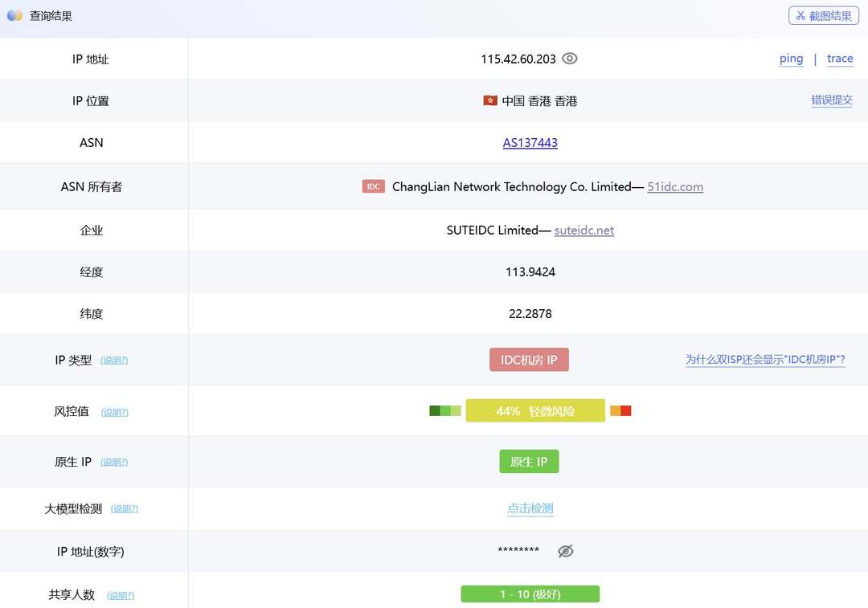Image resolution: width=868 pixels, height=608 pixels.
Task: Open the 说明 help next to IP 类型
Action: (x=114, y=361)
